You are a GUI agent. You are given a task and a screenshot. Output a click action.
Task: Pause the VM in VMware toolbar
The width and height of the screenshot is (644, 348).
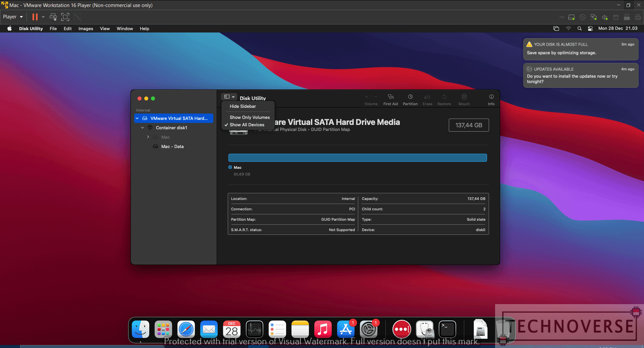point(35,17)
